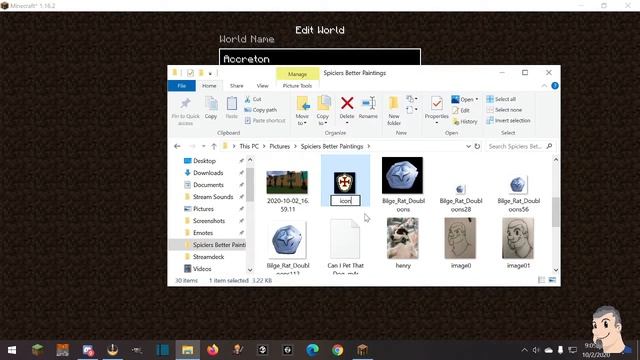Click Select none
This screenshot has height=360, width=640.
click(504, 110)
